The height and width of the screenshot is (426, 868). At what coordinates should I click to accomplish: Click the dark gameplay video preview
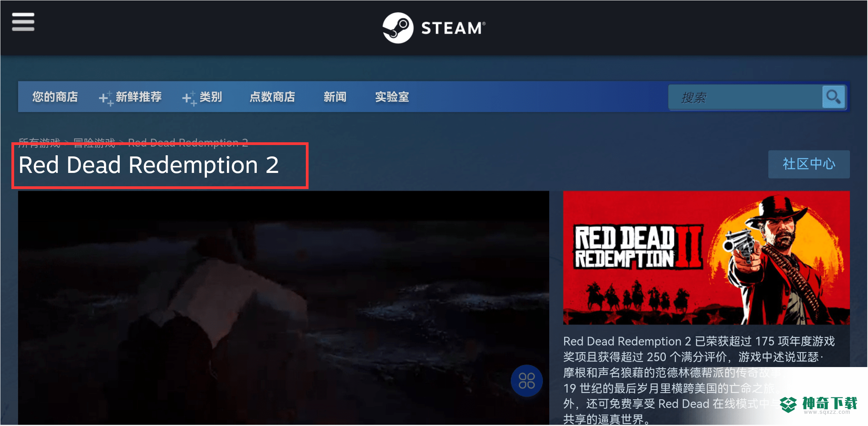pyautogui.click(x=283, y=308)
